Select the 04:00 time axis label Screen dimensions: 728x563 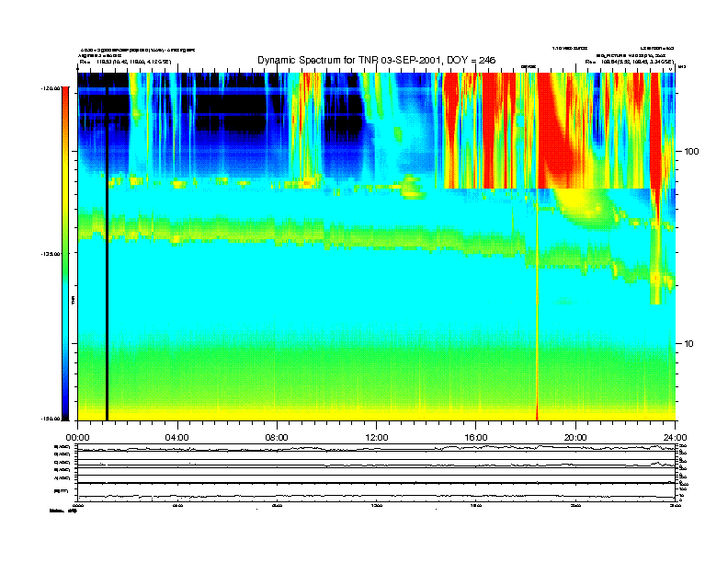tap(177, 438)
